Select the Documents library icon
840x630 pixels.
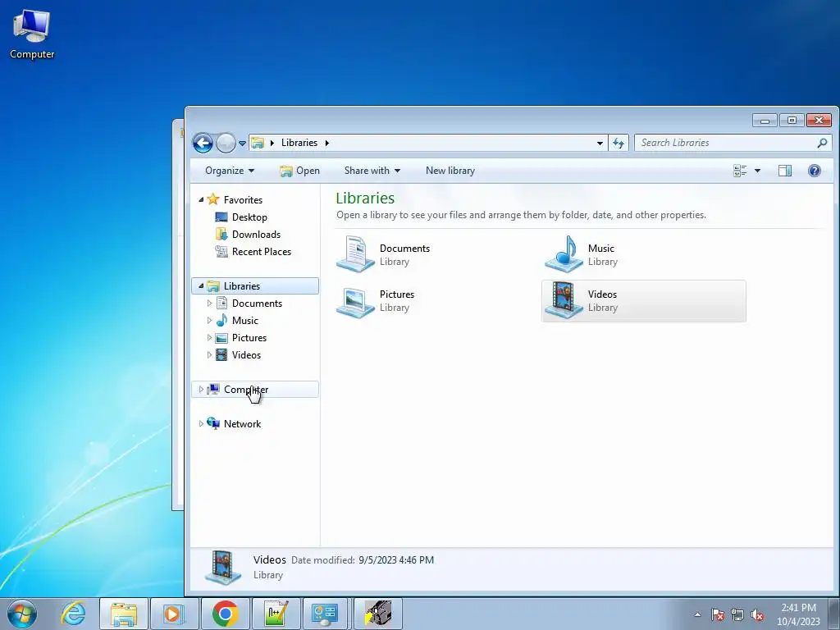354,254
